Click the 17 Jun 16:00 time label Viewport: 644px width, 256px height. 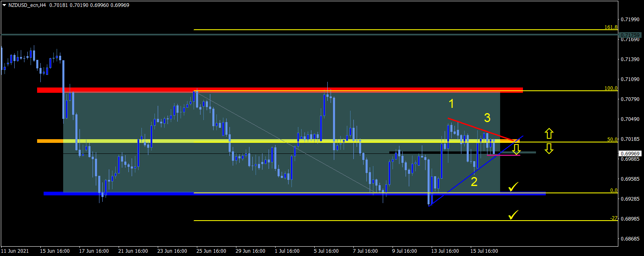click(x=94, y=251)
